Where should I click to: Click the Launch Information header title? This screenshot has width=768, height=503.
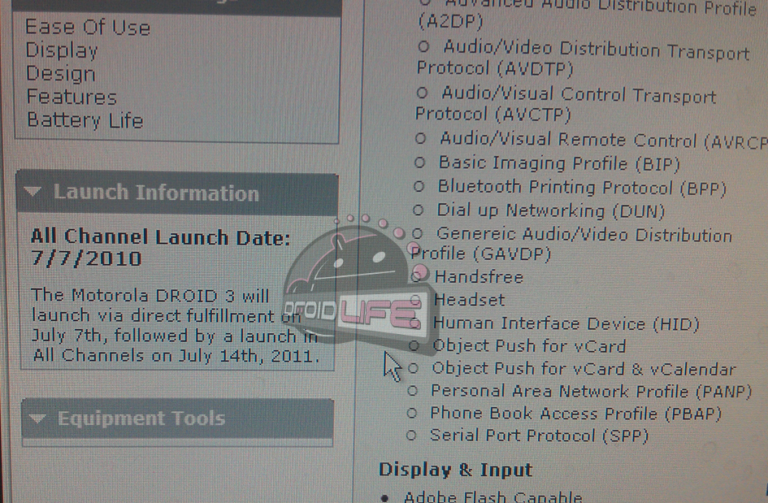tap(156, 193)
